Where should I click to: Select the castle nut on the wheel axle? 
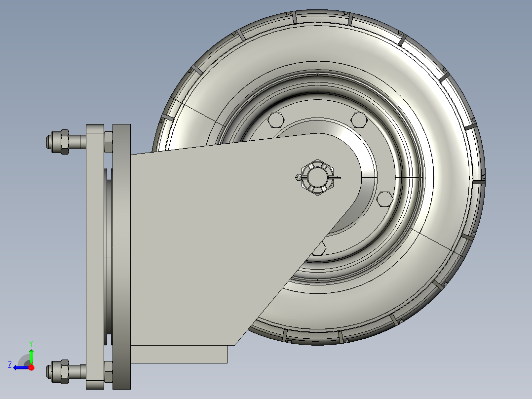(317, 177)
